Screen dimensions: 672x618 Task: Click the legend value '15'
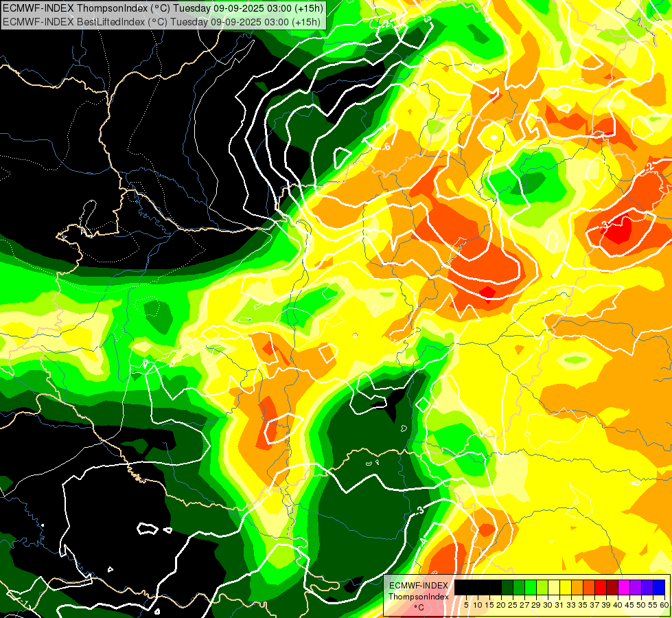[x=489, y=605]
